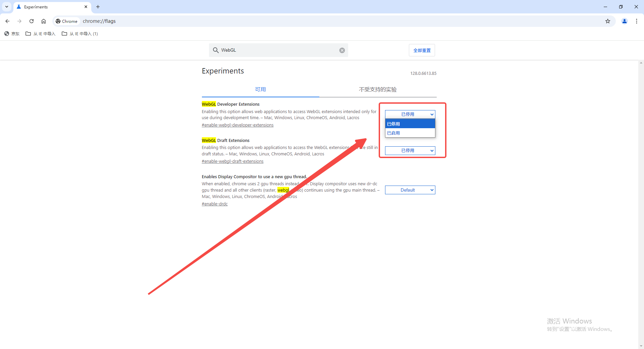644x349 pixels.
Task: Bookmark this page with the star icon
Action: [608, 21]
